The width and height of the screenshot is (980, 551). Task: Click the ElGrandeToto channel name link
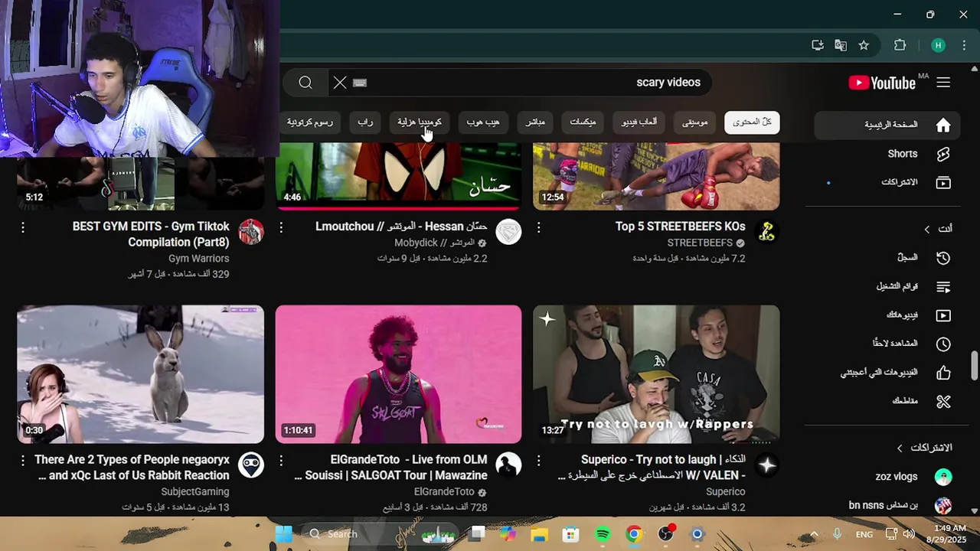(444, 491)
